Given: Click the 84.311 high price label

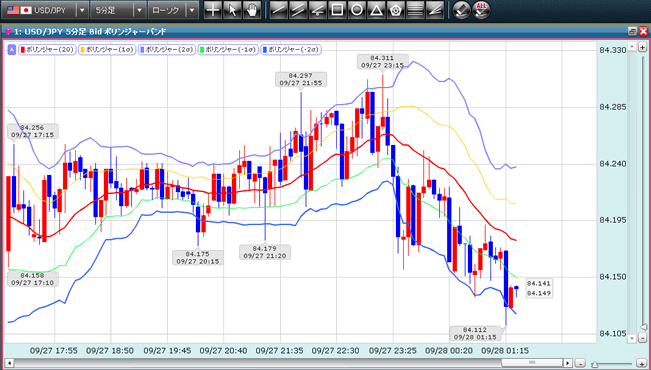Looking at the screenshot, I should [382, 61].
